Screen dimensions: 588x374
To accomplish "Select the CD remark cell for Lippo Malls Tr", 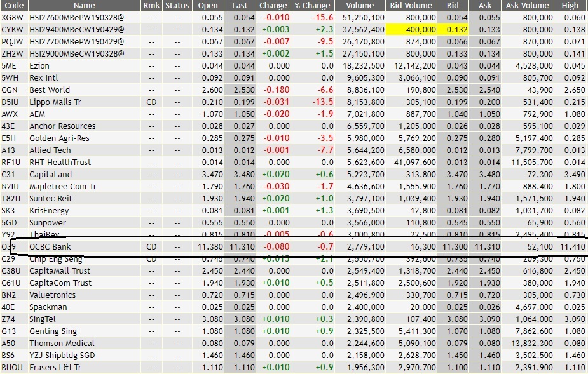I will pos(151,102).
